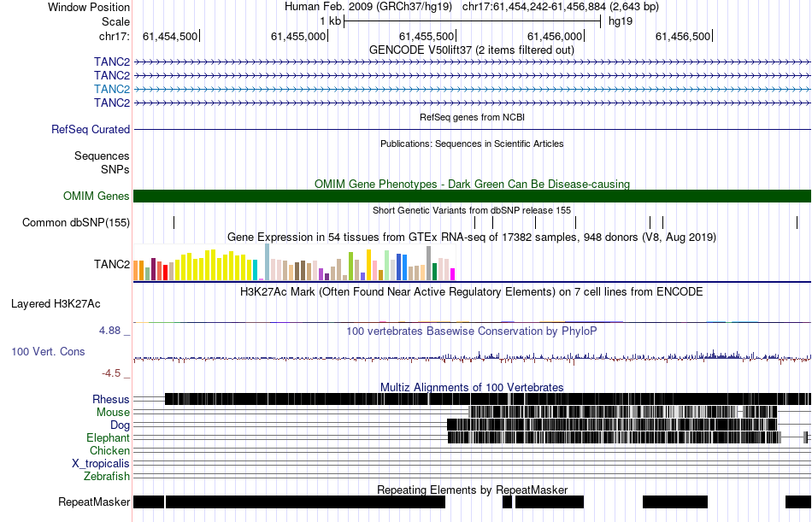Viewport: 812px width, 522px height.
Task: Open the Multiz Alignments of 100 Vertebrates title
Action: pyautogui.click(x=472, y=387)
